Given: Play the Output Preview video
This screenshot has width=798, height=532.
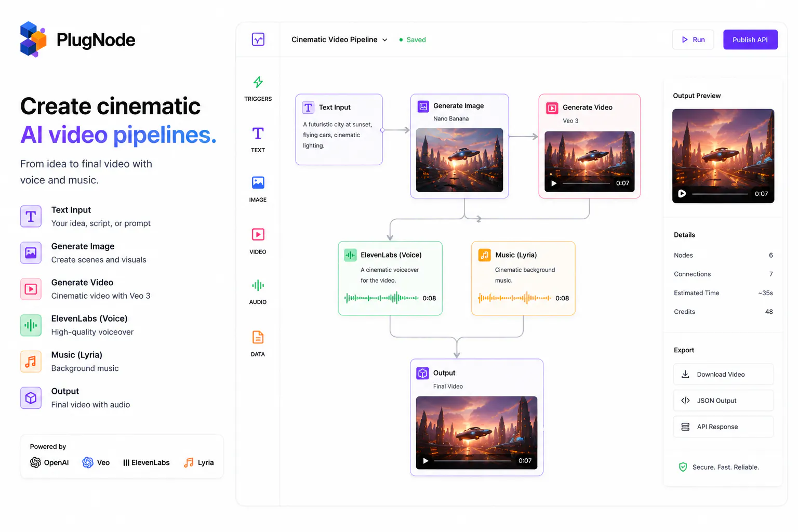Looking at the screenshot, I should point(682,194).
